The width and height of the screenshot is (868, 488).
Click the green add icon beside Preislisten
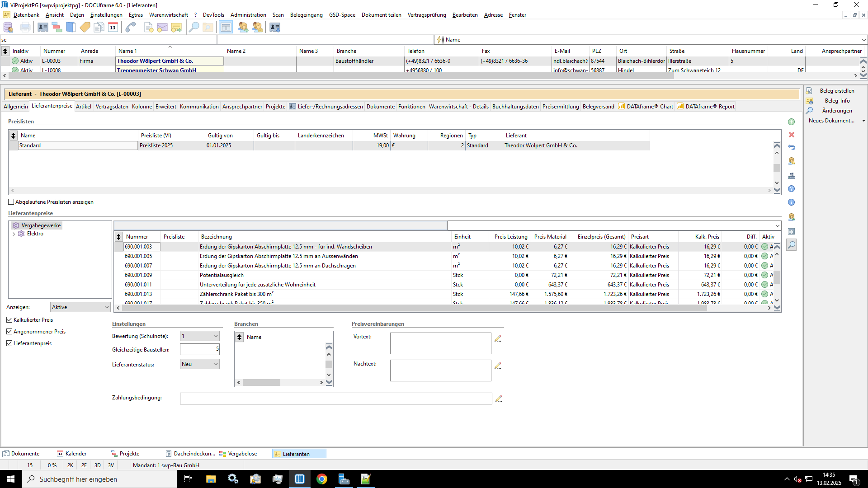(791, 122)
